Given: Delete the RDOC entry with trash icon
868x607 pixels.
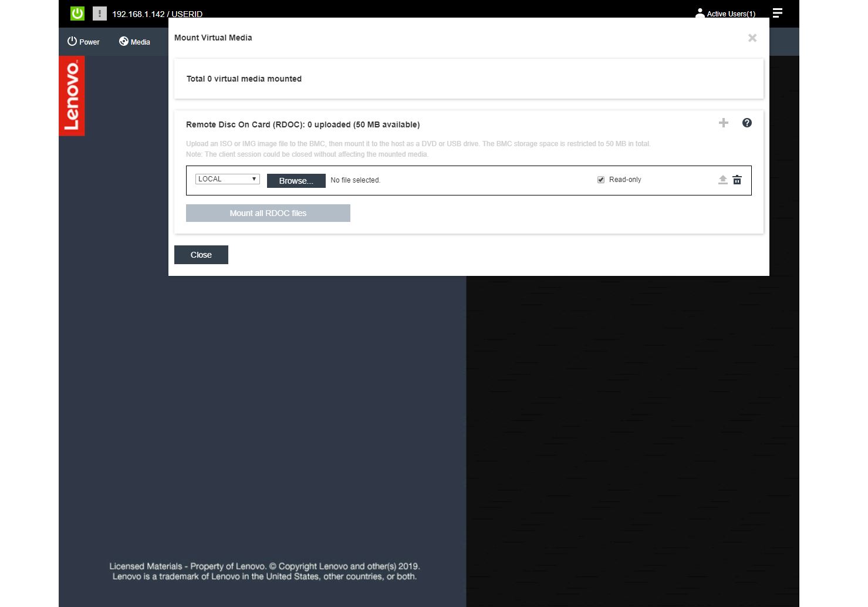Looking at the screenshot, I should [737, 180].
